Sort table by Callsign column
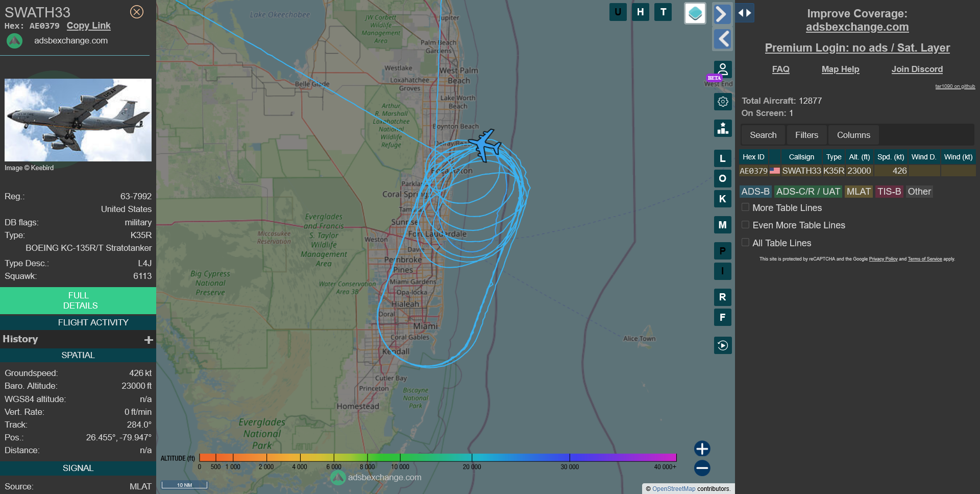This screenshot has height=494, width=980. point(801,157)
